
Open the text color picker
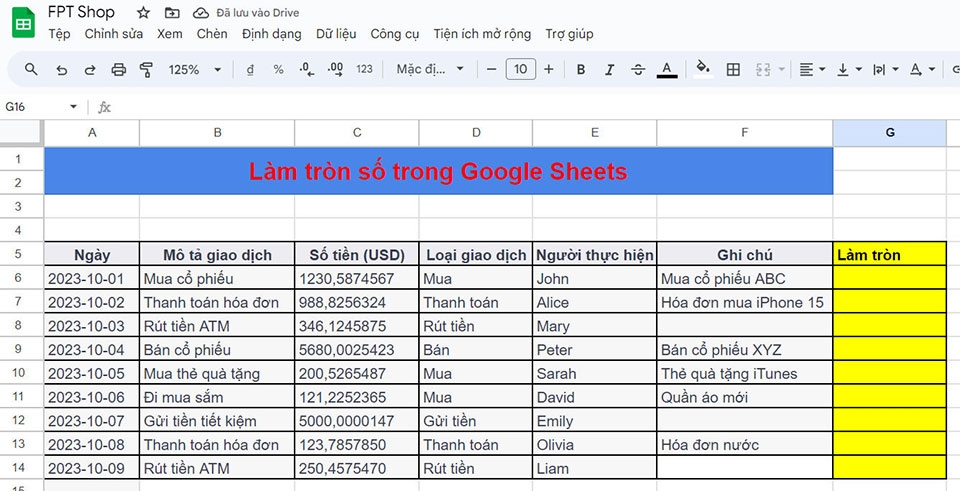click(x=667, y=70)
